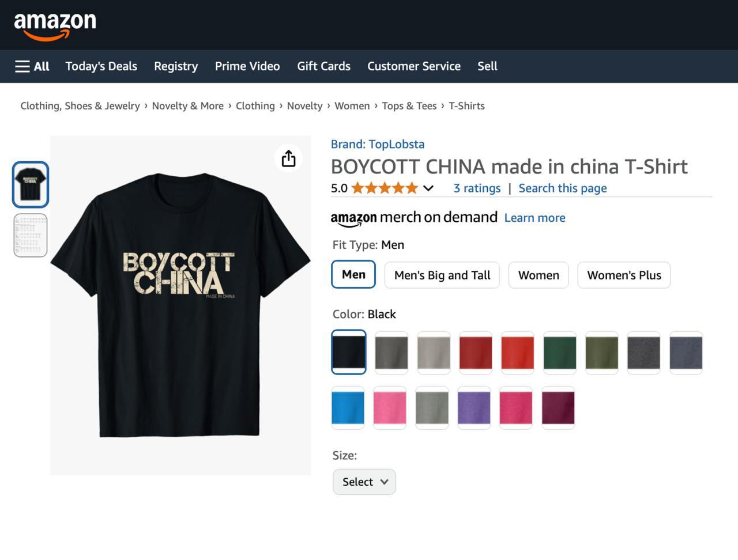
Task: Choose the dark green color swatch
Action: pos(560,353)
